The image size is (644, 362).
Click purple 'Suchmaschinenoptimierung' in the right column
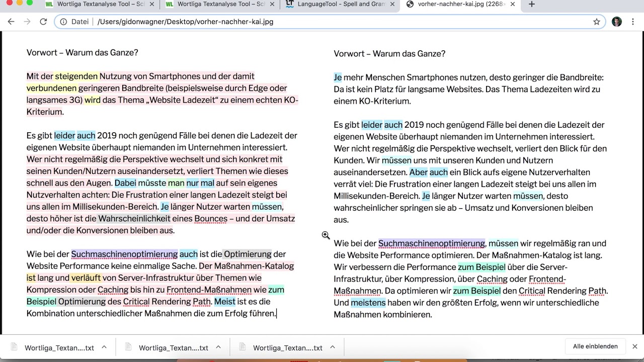click(432, 243)
